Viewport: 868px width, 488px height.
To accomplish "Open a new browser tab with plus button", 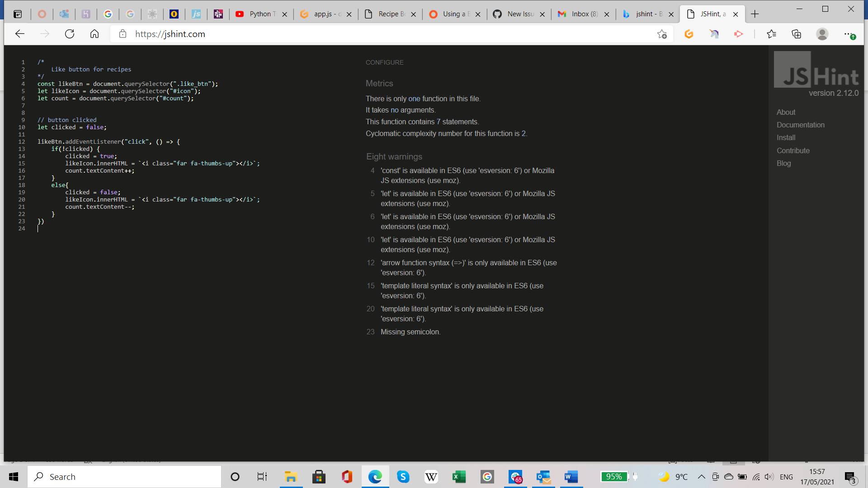I will tap(755, 14).
